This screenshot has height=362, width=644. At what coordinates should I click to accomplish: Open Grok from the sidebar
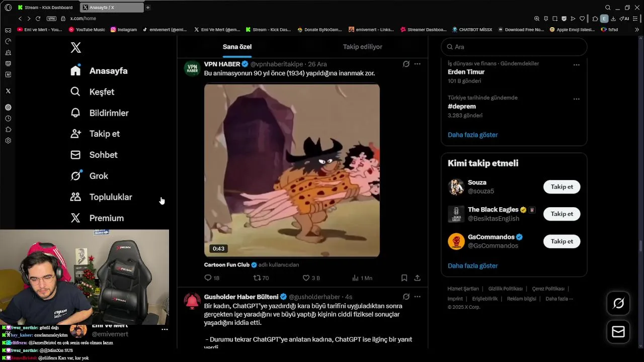pyautogui.click(x=90, y=176)
